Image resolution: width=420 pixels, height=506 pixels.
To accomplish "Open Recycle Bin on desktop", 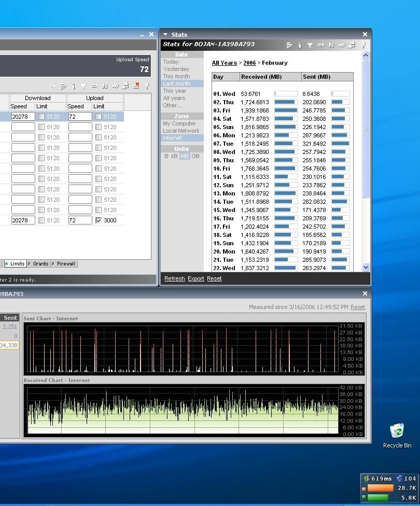I will point(397,435).
